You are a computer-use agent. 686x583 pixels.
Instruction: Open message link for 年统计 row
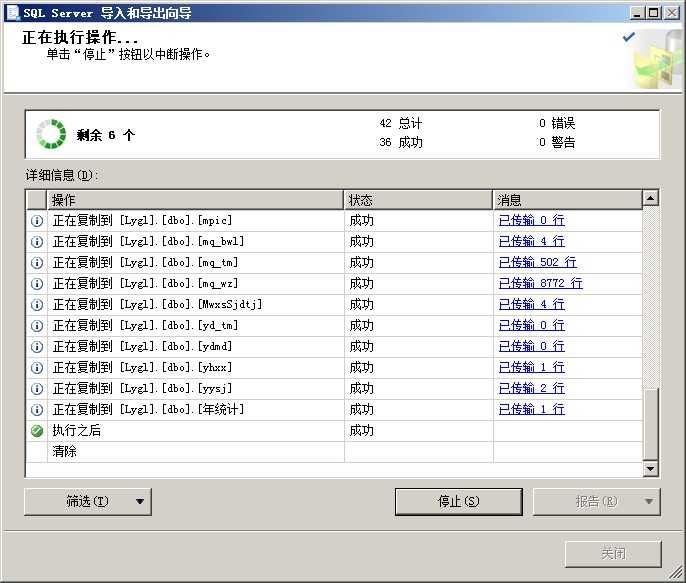(532, 409)
